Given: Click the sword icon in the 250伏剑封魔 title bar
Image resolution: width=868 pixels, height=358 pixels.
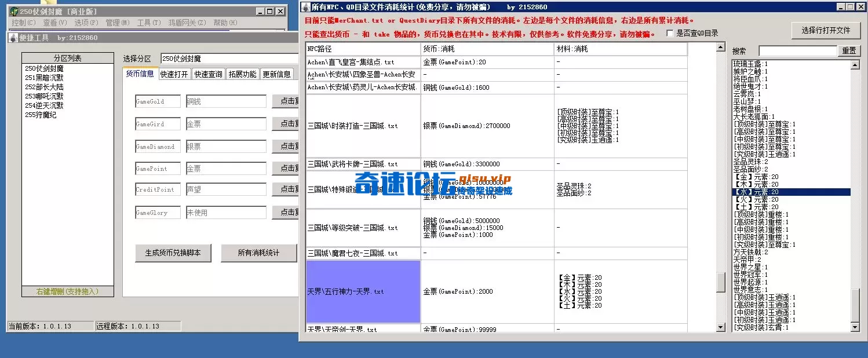Looking at the screenshot, I should tap(13, 10).
